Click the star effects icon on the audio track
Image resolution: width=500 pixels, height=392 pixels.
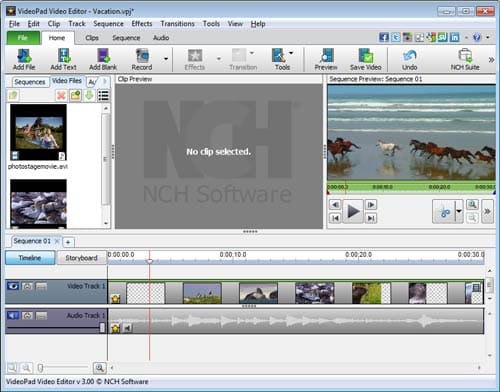[x=116, y=328]
